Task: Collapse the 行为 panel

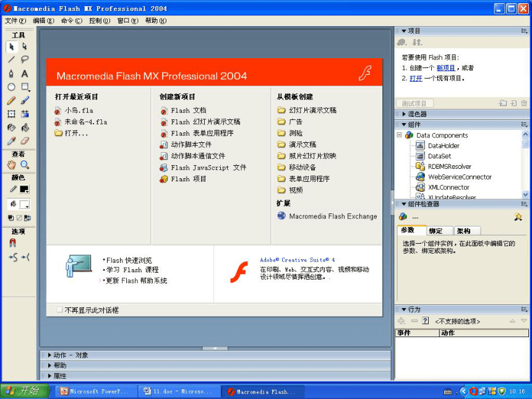Action: (x=404, y=309)
